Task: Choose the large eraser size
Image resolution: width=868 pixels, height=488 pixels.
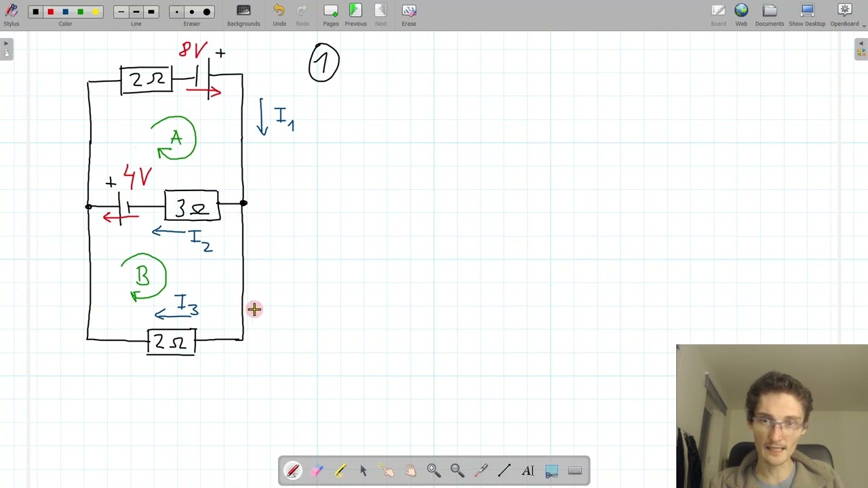Action: pyautogui.click(x=207, y=12)
